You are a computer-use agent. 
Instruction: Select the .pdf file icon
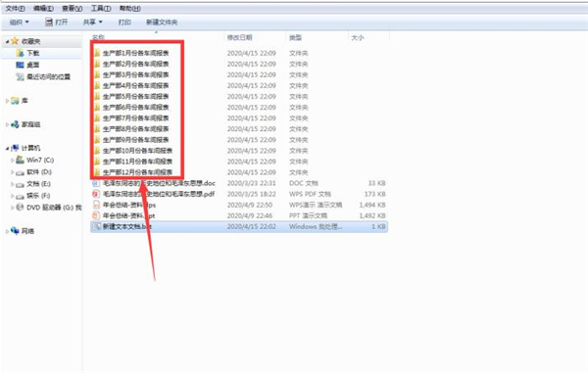point(96,194)
